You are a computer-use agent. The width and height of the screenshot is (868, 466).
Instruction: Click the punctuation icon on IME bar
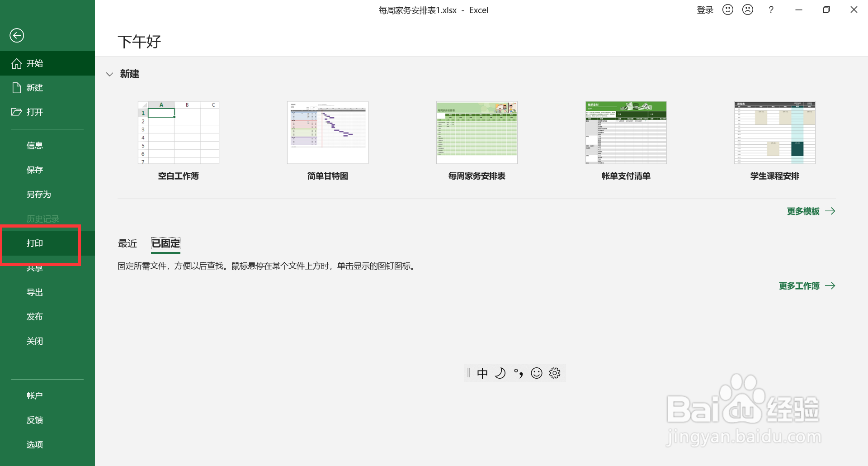(x=519, y=373)
